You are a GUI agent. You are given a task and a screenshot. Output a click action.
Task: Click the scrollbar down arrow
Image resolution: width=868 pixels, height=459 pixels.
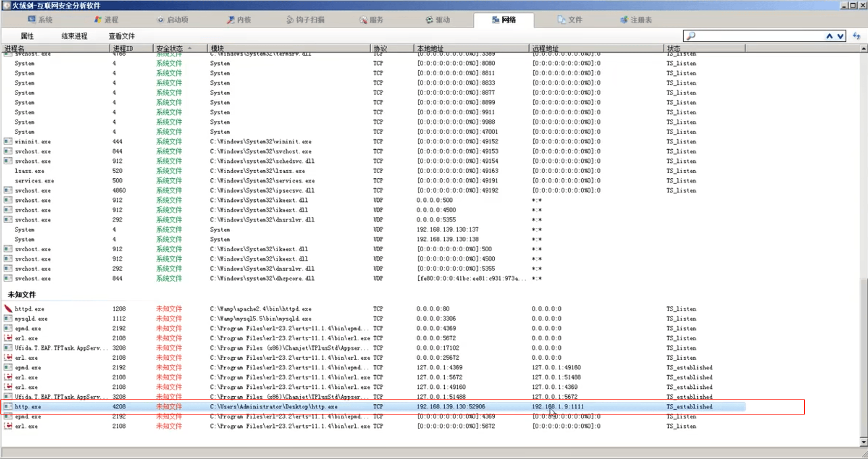(864, 442)
